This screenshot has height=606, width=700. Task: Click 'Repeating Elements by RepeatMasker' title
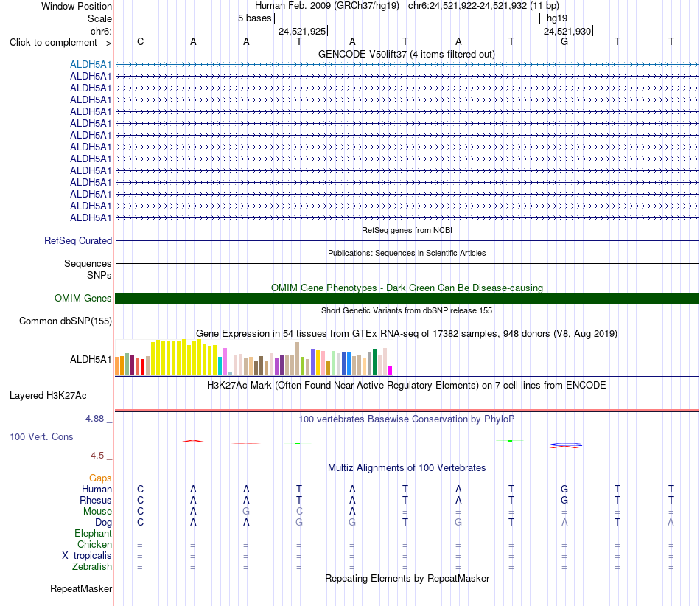tap(407, 579)
